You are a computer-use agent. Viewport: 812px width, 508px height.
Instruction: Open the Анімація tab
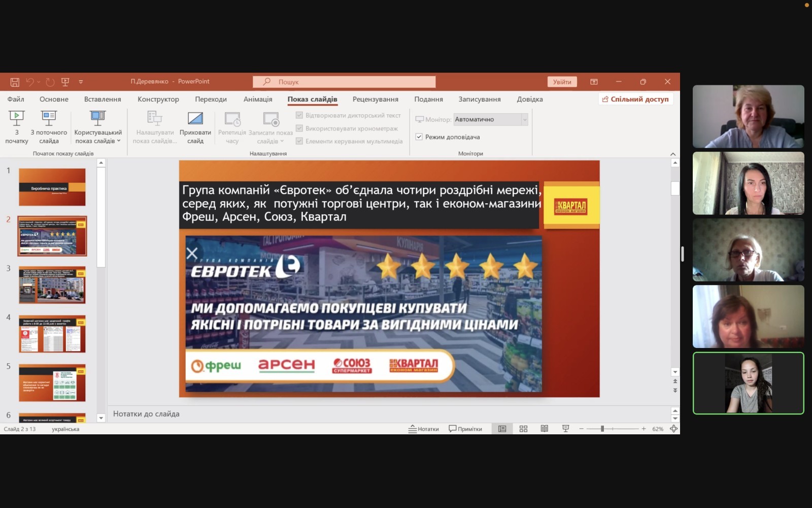258,99
